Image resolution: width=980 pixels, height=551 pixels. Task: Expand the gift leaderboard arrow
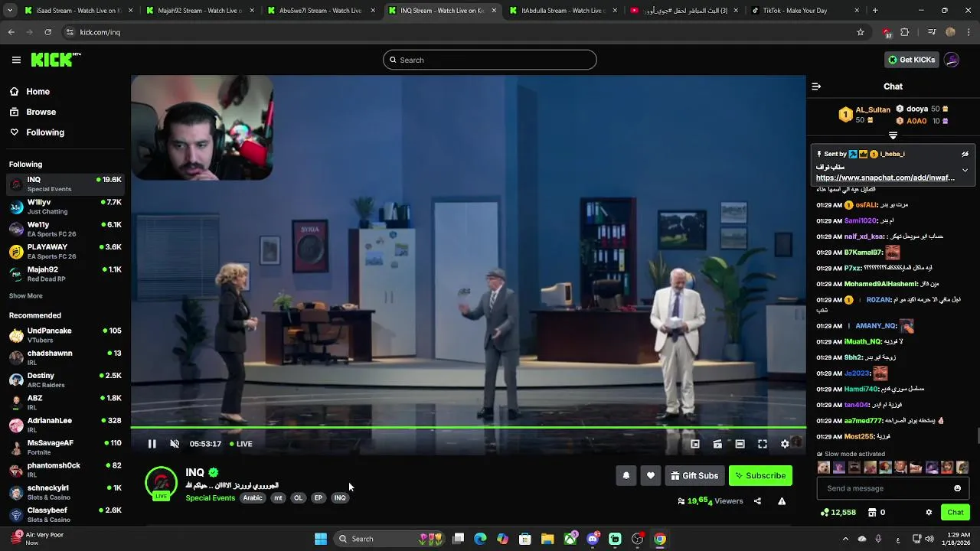tap(893, 135)
